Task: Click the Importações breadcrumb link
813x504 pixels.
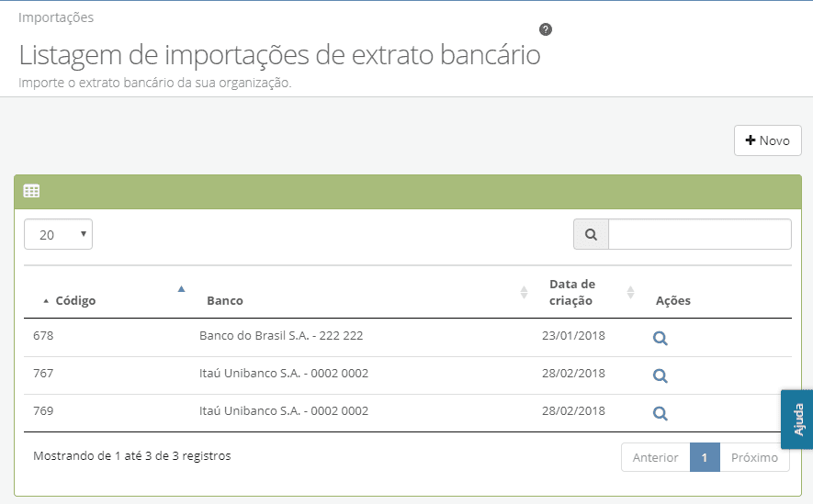Action: click(56, 17)
